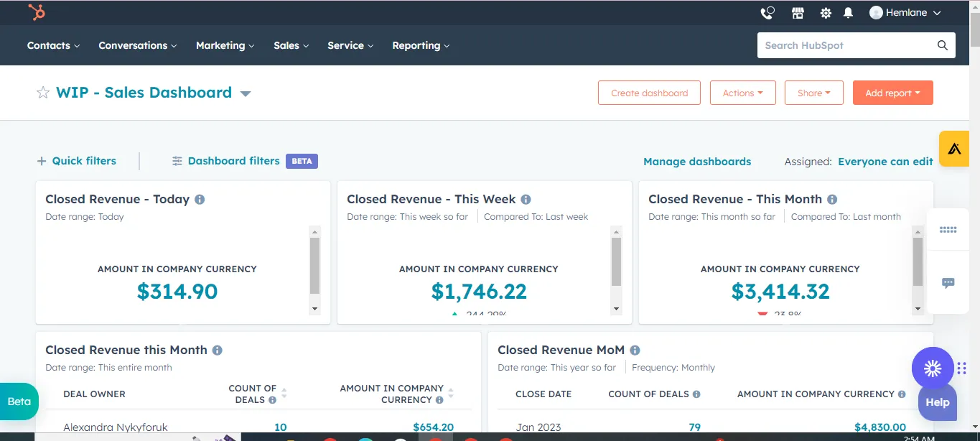Open the calling phone icon

tap(767, 13)
